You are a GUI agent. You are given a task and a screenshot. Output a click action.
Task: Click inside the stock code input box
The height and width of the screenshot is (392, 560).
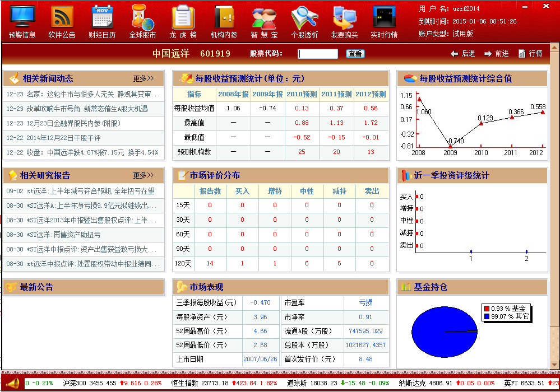tap(317, 54)
